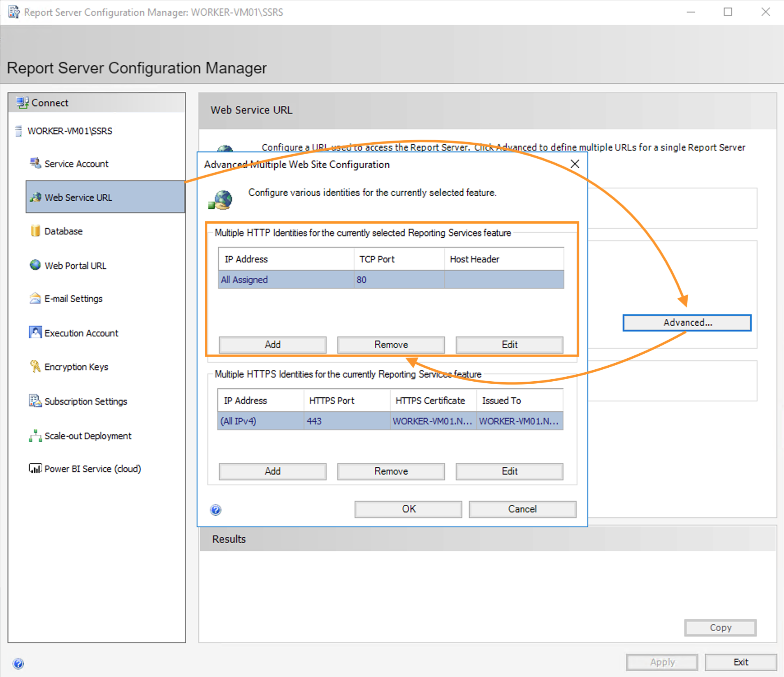The width and height of the screenshot is (784, 677).
Task: Edit the HTTP identity on port 80
Action: pyautogui.click(x=509, y=345)
